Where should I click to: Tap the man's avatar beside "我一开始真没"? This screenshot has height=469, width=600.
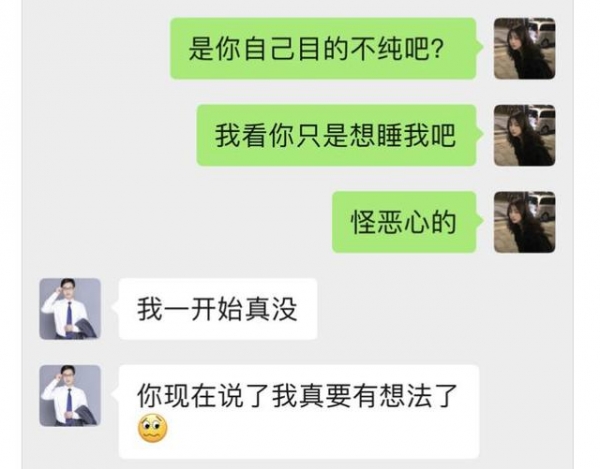70,309
